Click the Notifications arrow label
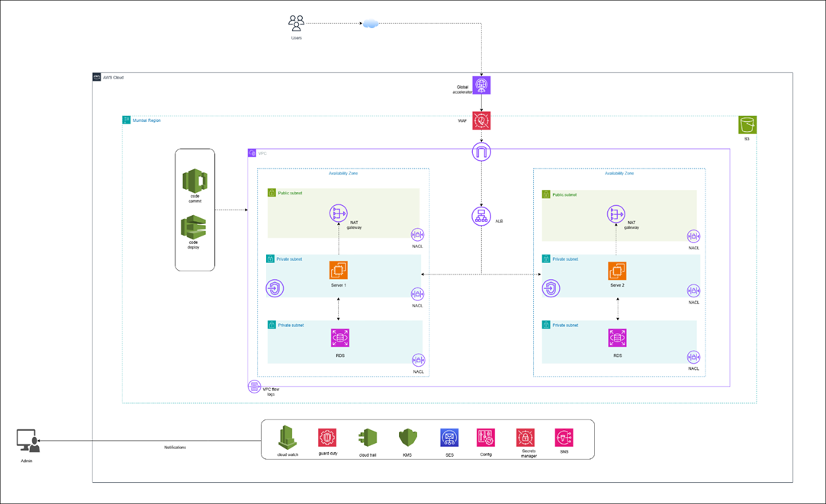The width and height of the screenshot is (826, 504). click(x=175, y=448)
